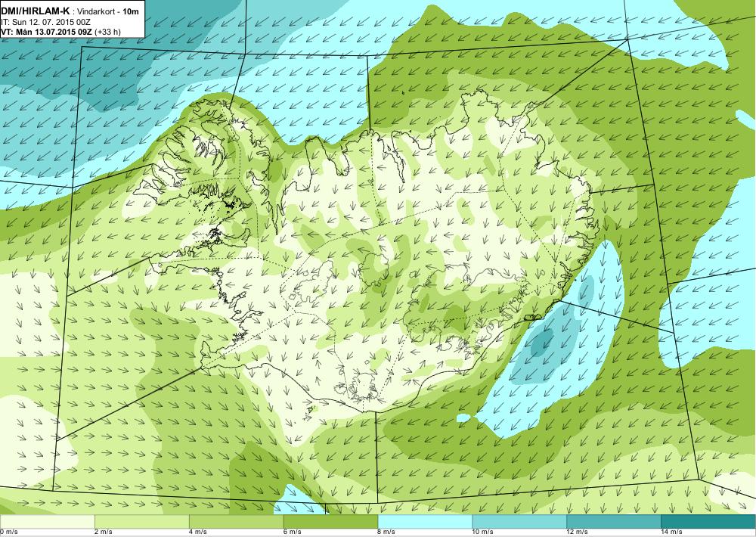Click the 'VT: Mán 13.07.2015 09Z' valid time
The width and height of the screenshot is (756, 537).
tap(47, 32)
